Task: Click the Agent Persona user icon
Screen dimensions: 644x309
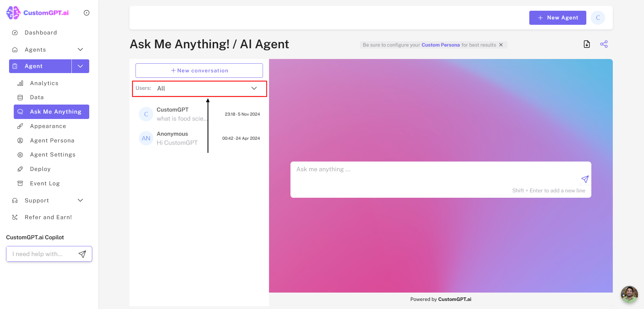Action: [x=20, y=140]
